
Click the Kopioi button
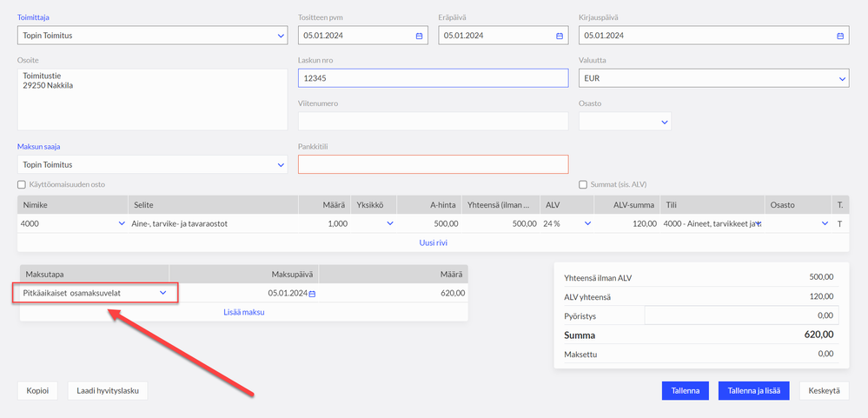click(x=38, y=391)
